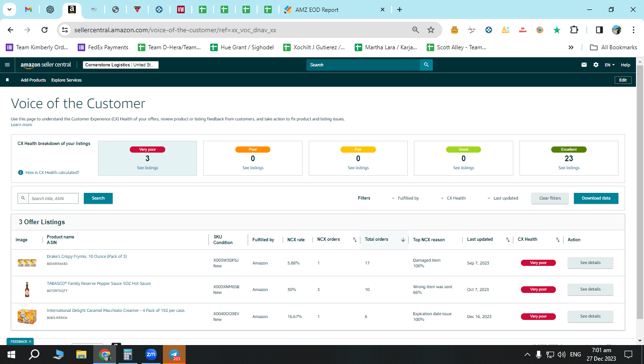See details for International Delight Creamer
The width and height of the screenshot is (644, 364).
click(590, 316)
